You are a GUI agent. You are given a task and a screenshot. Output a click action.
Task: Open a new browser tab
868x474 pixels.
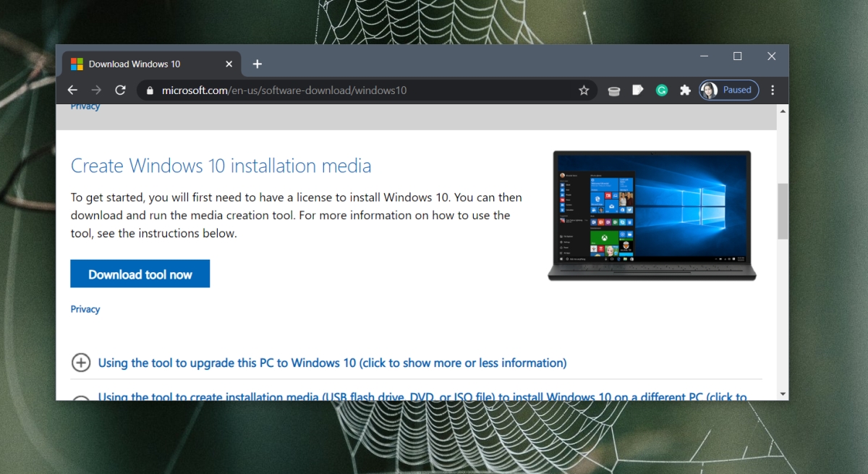pyautogui.click(x=257, y=64)
